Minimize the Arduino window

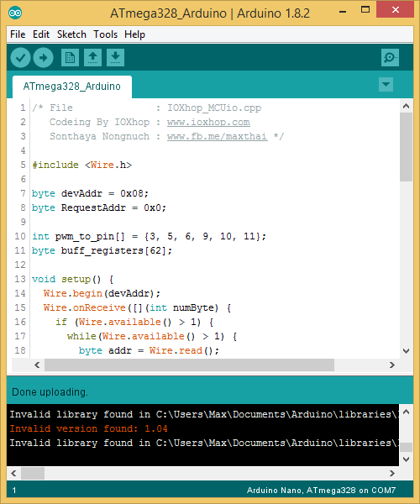[343, 11]
